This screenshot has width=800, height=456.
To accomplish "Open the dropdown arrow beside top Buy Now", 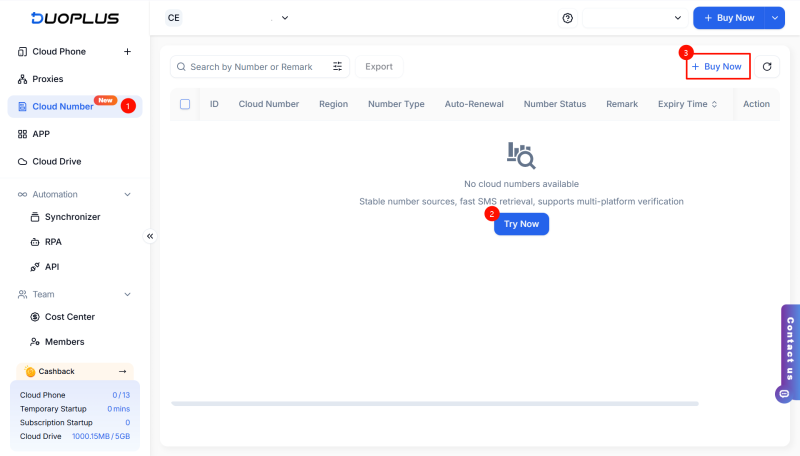I will click(774, 18).
